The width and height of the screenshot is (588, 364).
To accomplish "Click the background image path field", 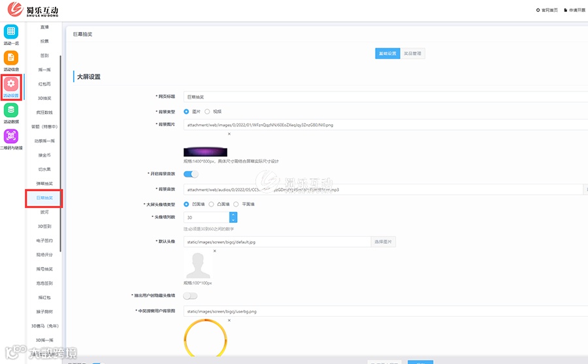I will pos(385,125).
